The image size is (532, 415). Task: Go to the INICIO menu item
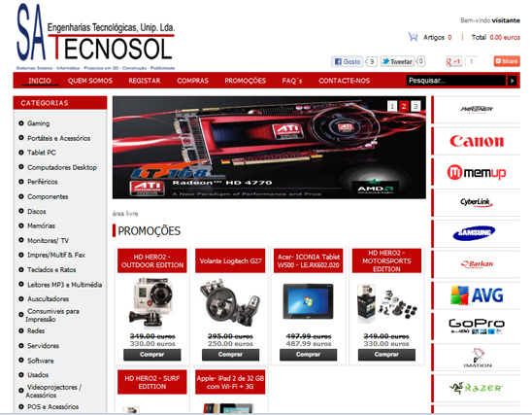click(x=40, y=81)
